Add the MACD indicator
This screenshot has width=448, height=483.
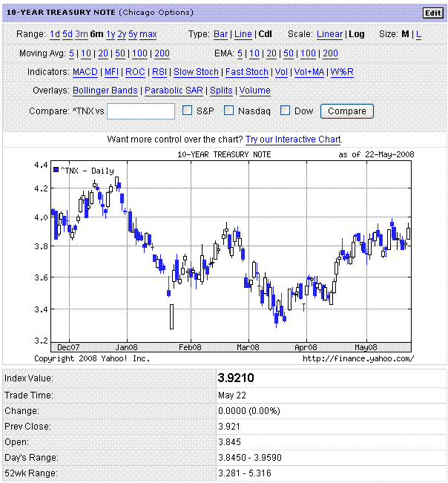[x=84, y=72]
